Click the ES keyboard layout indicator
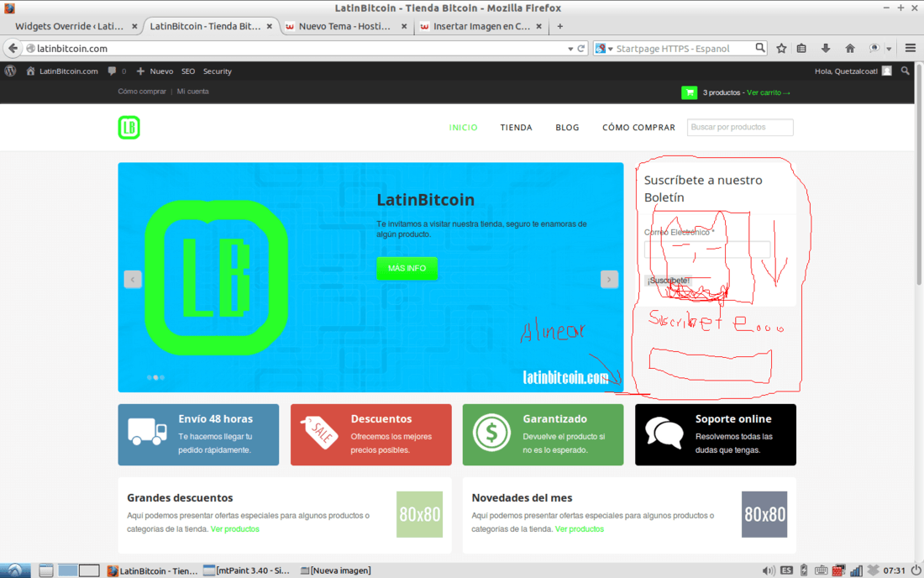Screen dimensions: 924x578 coord(786,570)
